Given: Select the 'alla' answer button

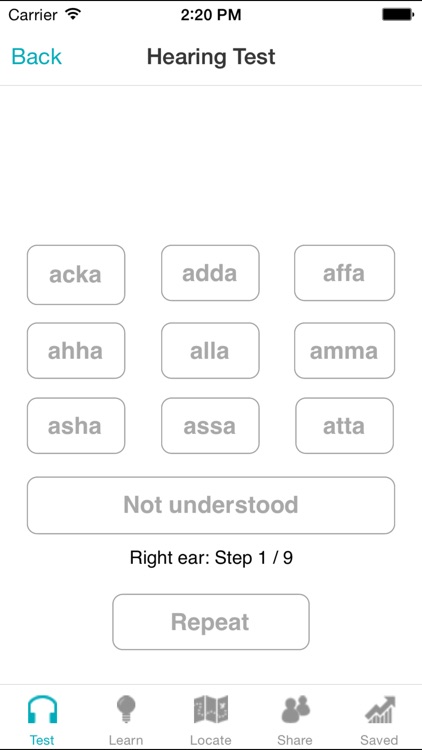Looking at the screenshot, I should pyautogui.click(x=210, y=351).
